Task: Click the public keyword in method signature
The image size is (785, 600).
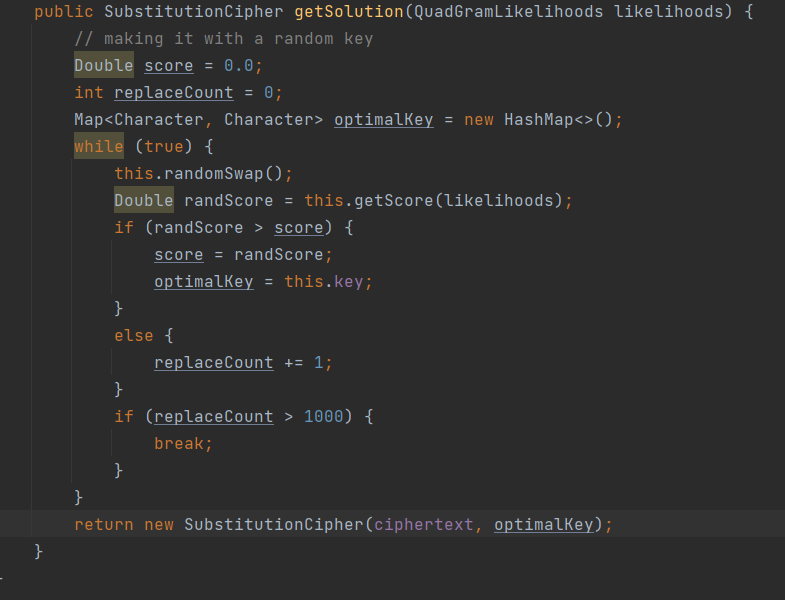Action: (x=64, y=12)
